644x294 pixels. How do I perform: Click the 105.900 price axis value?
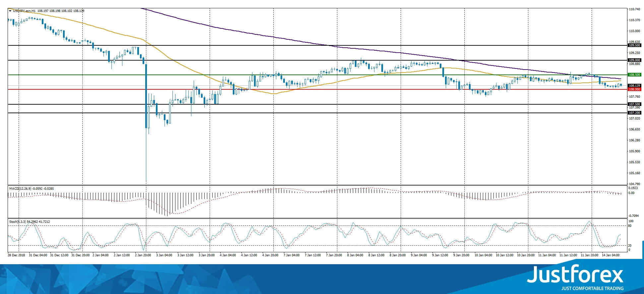point(634,151)
